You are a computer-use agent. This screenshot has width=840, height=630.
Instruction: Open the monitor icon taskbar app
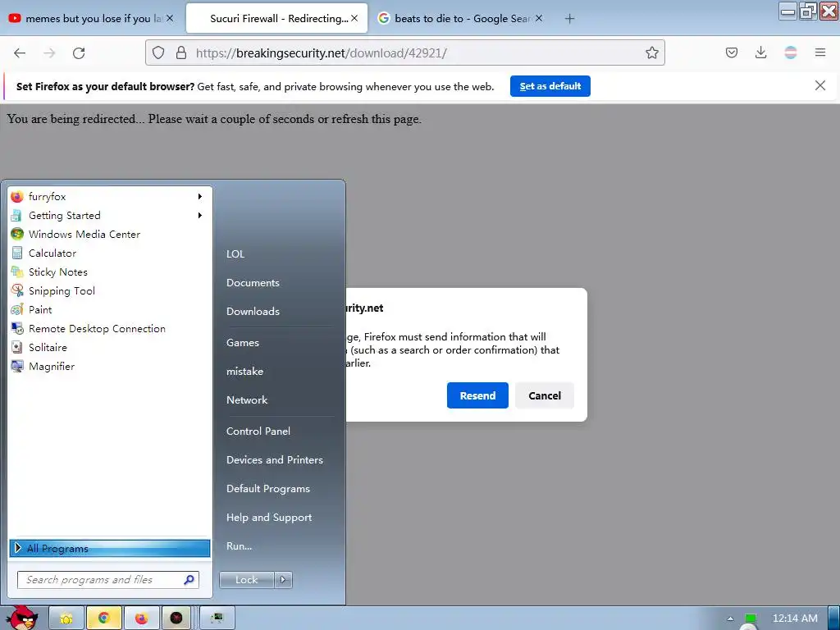217,619
